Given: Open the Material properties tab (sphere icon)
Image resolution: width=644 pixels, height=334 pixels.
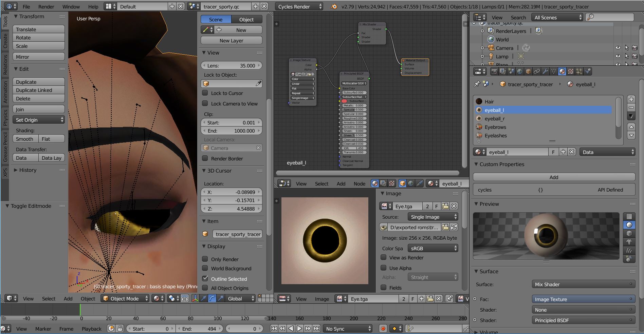Looking at the screenshot, I should (x=562, y=72).
